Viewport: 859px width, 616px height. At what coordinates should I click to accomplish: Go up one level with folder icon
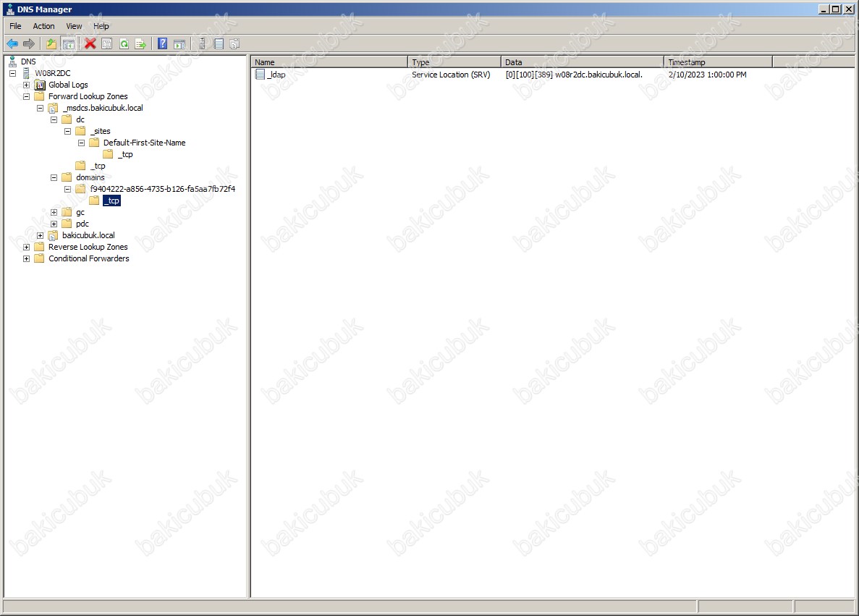point(51,44)
